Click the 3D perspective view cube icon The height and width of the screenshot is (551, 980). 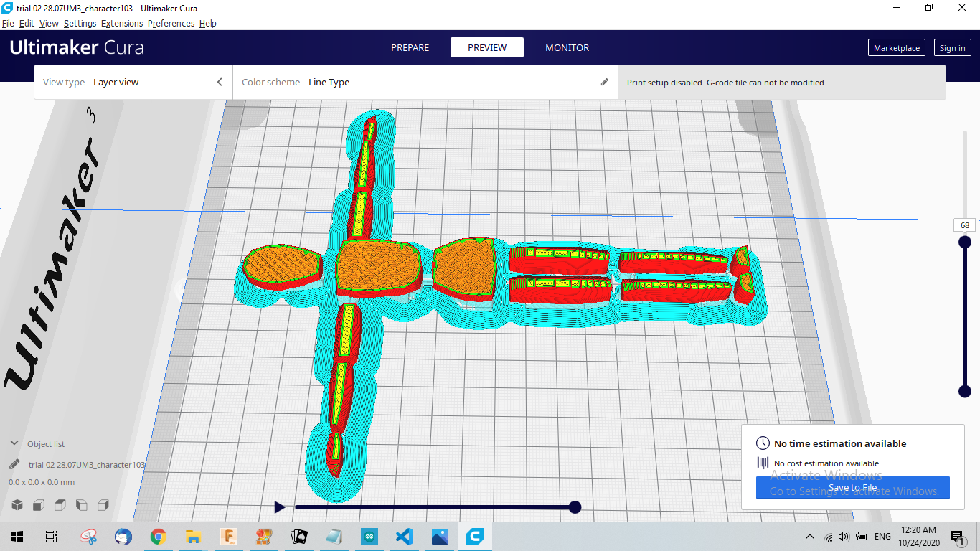(x=17, y=505)
